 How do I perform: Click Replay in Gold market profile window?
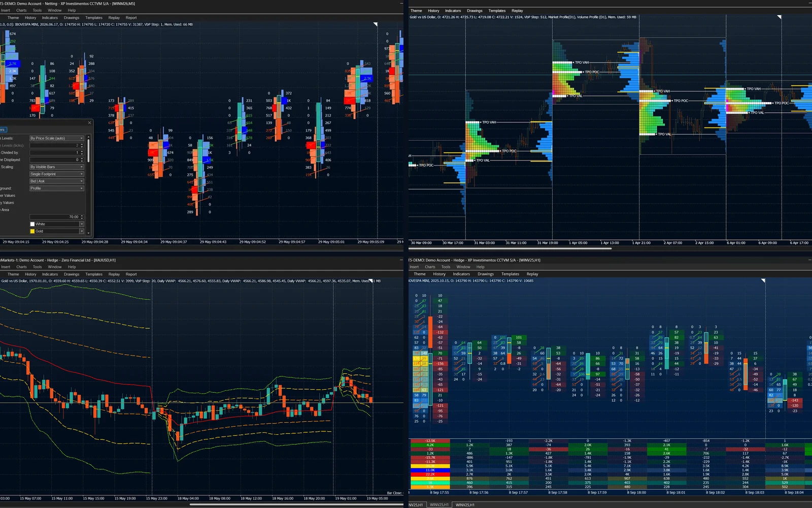(x=517, y=11)
